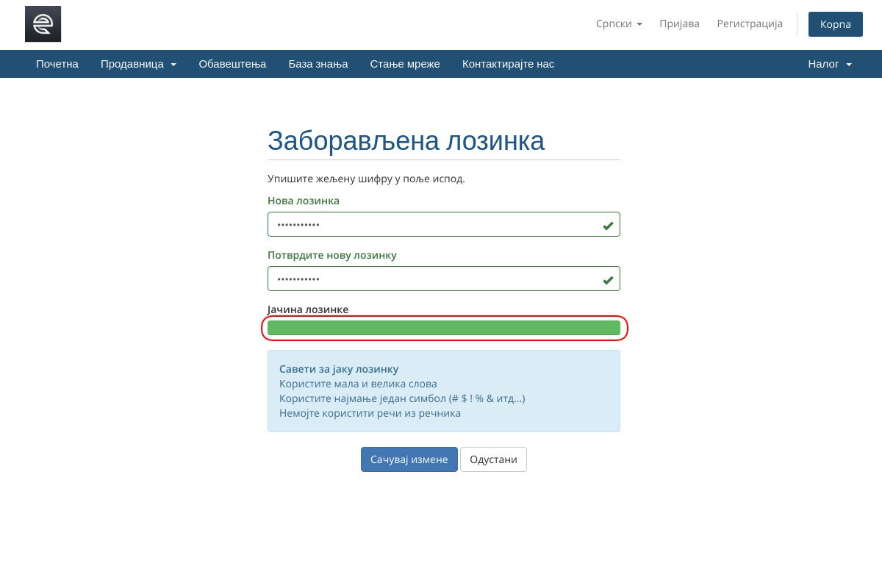The height and width of the screenshot is (588, 882).
Task: Focus the Нова лозинка password field
Action: point(444,224)
